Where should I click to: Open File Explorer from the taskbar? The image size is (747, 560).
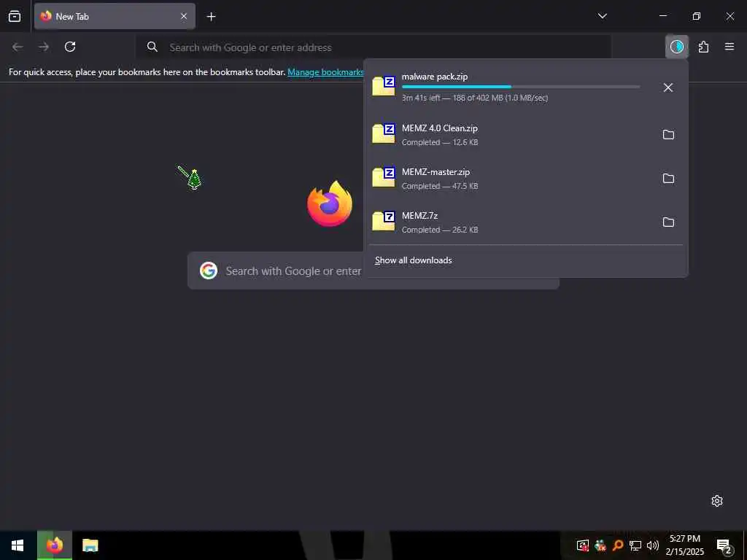pyautogui.click(x=90, y=545)
